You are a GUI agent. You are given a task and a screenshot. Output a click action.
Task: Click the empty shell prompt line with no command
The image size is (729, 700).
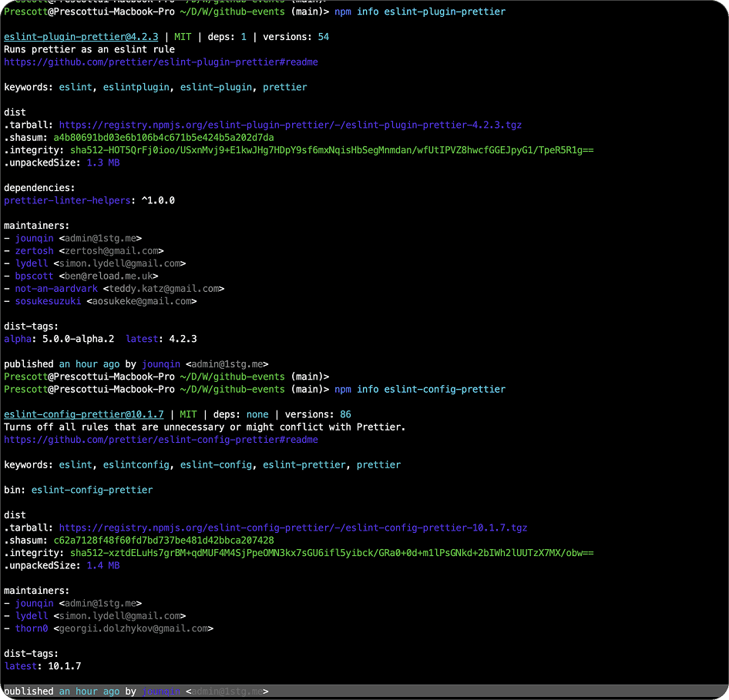coord(166,377)
